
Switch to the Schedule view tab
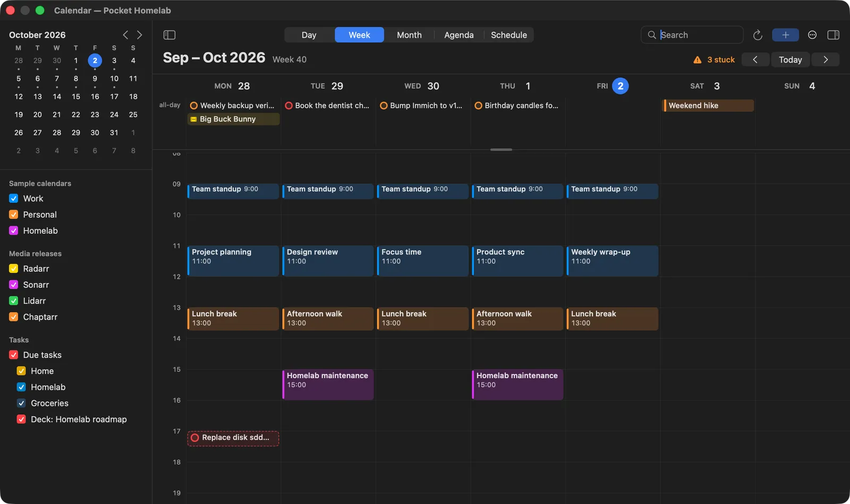click(509, 35)
